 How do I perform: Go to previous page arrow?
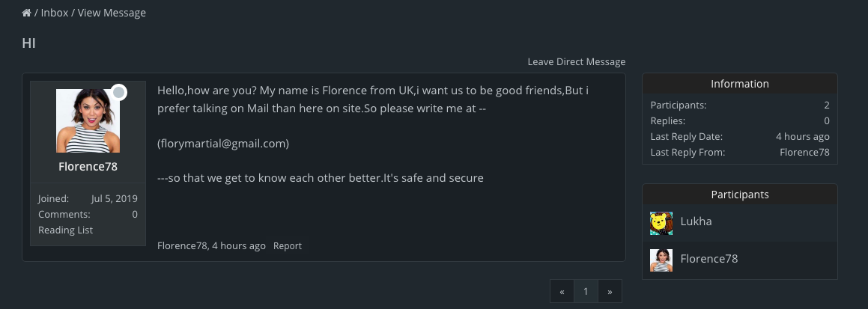[562, 292]
